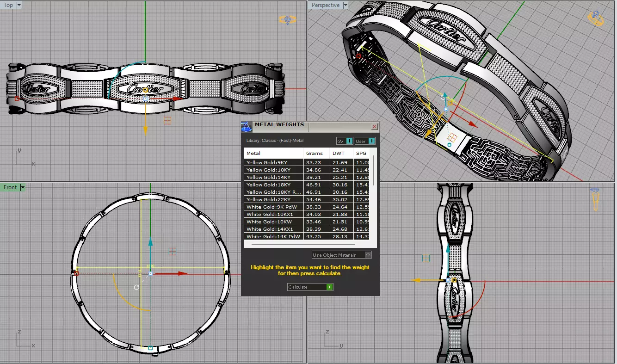Toggle the User library switch
Image resolution: width=617 pixels, height=364 pixels.
(x=365, y=141)
